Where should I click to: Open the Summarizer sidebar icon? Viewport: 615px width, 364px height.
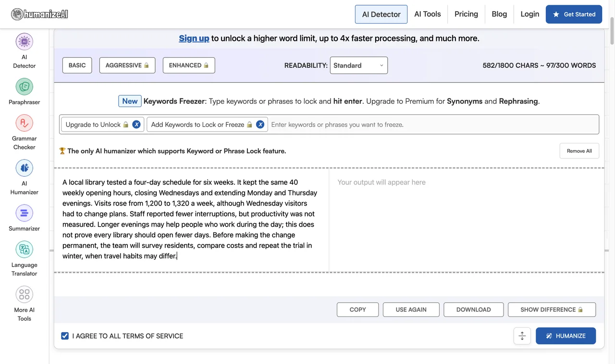click(24, 213)
